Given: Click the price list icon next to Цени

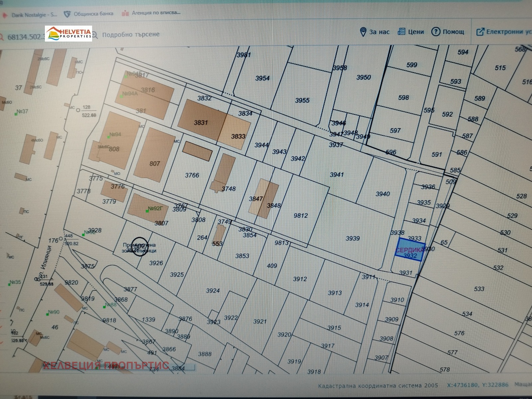Looking at the screenshot, I should coord(401,32).
